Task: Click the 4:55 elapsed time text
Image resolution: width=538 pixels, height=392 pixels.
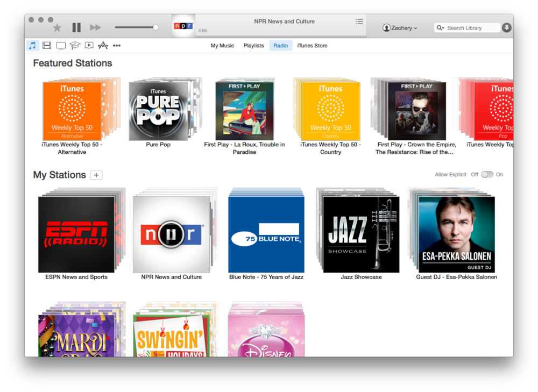Action: click(202, 31)
